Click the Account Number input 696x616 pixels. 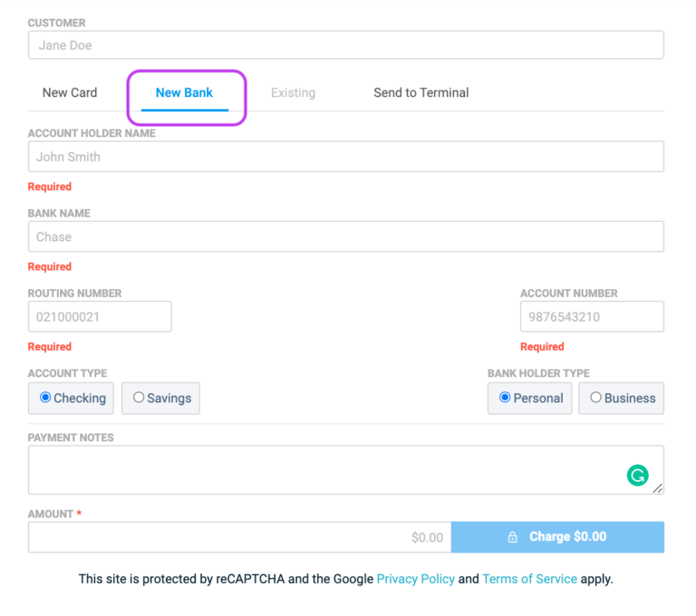[591, 317]
